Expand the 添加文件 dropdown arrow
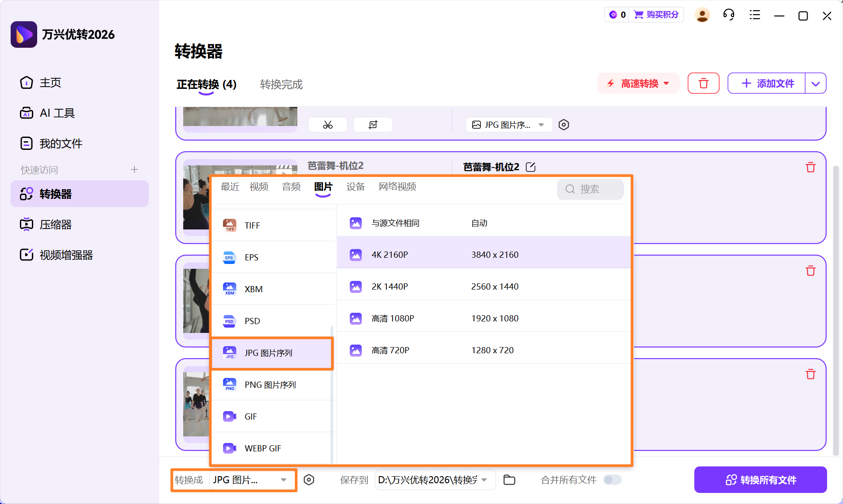The height and width of the screenshot is (504, 843). point(816,83)
